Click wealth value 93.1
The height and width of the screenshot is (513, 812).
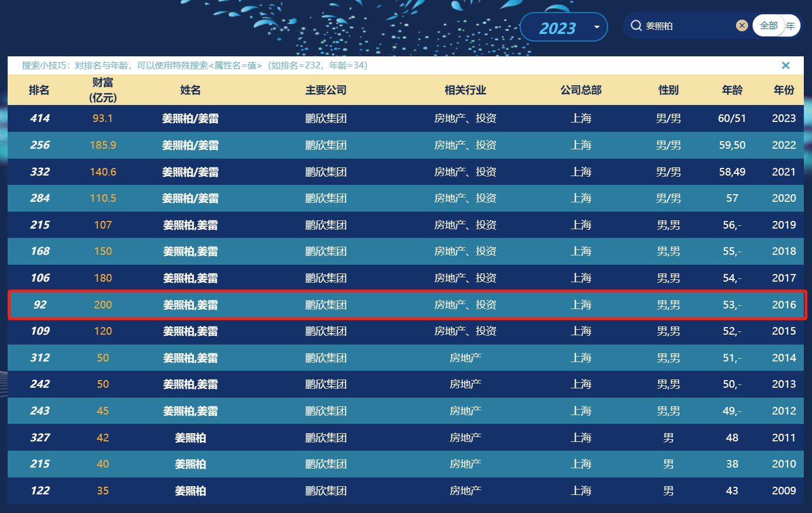point(103,118)
